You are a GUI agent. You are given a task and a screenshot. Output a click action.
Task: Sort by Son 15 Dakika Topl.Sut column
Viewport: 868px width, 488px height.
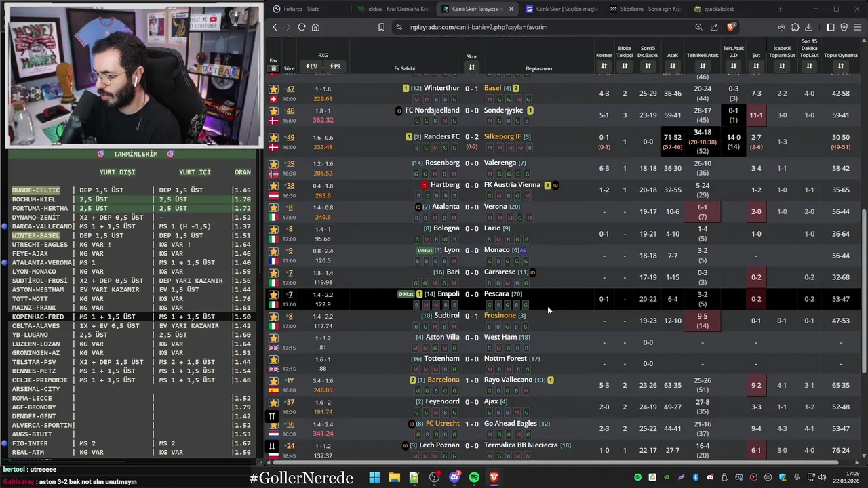tap(809, 66)
